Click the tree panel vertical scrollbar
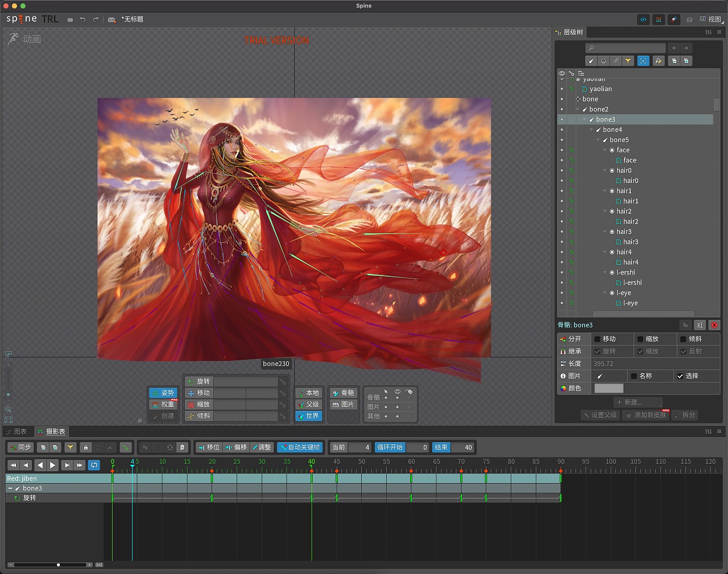Image resolution: width=728 pixels, height=574 pixels. coord(717,105)
